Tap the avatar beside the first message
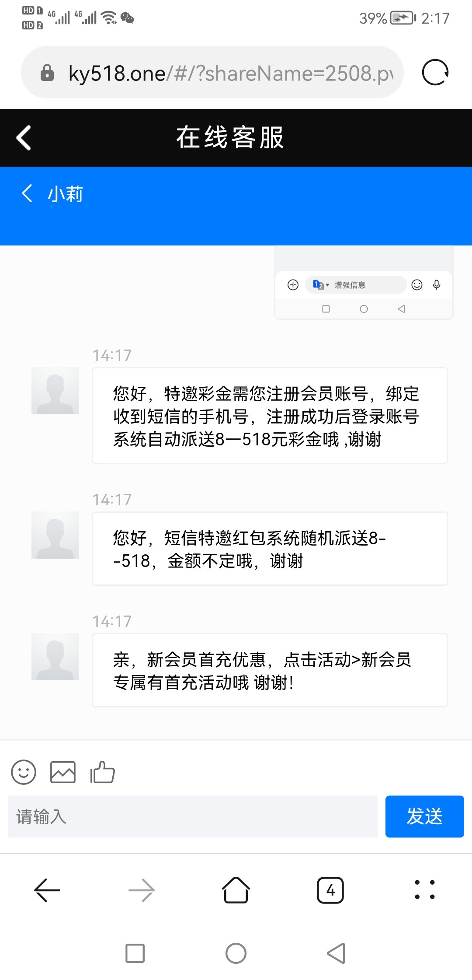 point(55,391)
